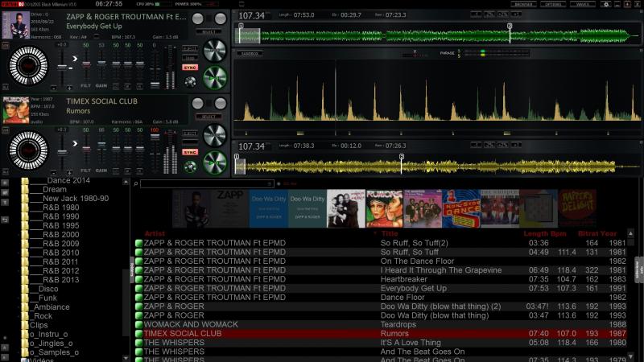
Task: Expand the Disco folder
Action: pyautogui.click(x=47, y=289)
